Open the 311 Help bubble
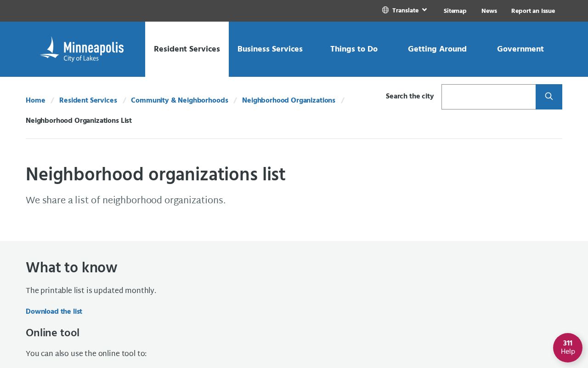 point(568,348)
